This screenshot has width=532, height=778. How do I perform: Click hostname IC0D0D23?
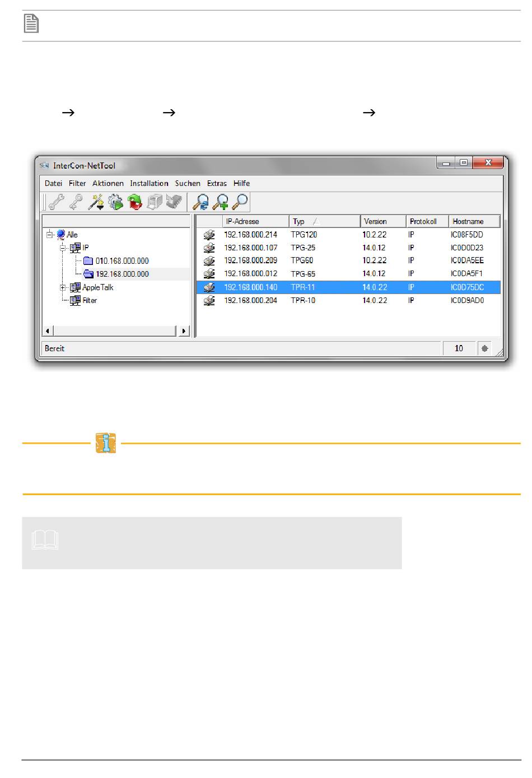(x=467, y=248)
